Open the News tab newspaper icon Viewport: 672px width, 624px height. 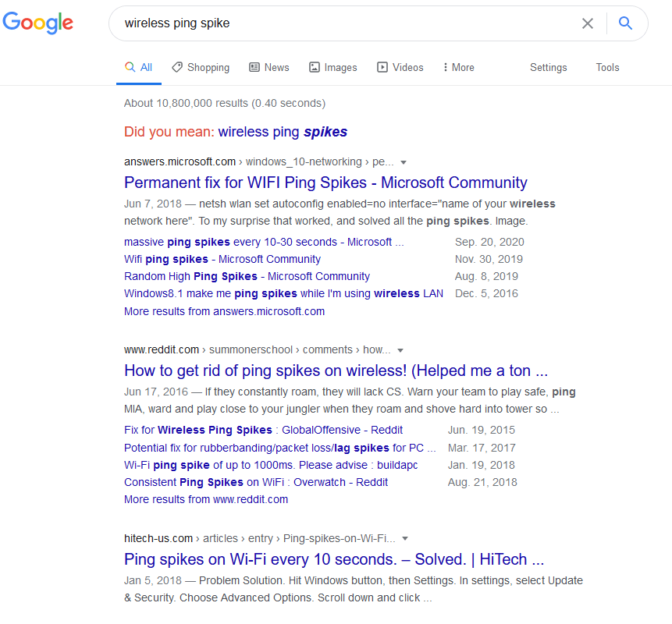click(x=254, y=67)
